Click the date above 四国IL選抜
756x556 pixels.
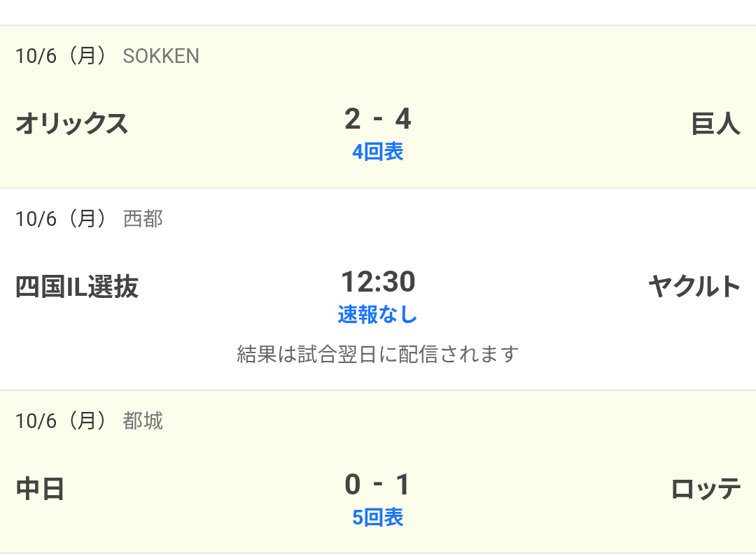click(x=61, y=219)
